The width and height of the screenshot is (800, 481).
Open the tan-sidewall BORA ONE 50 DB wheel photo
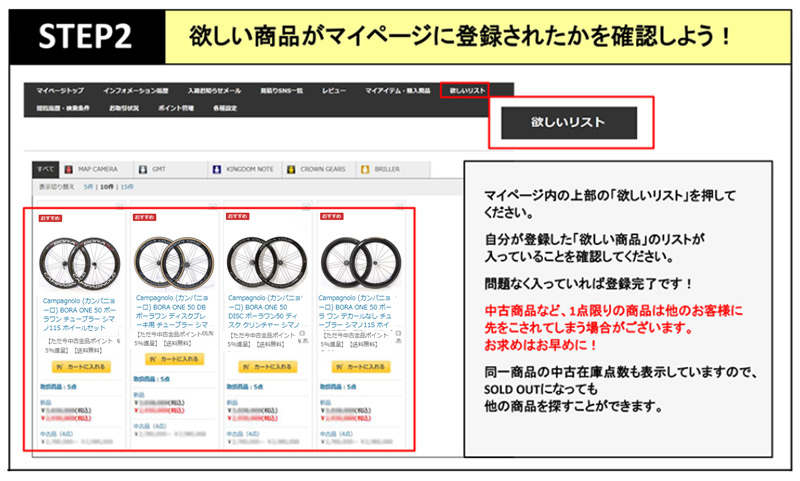[x=173, y=262]
